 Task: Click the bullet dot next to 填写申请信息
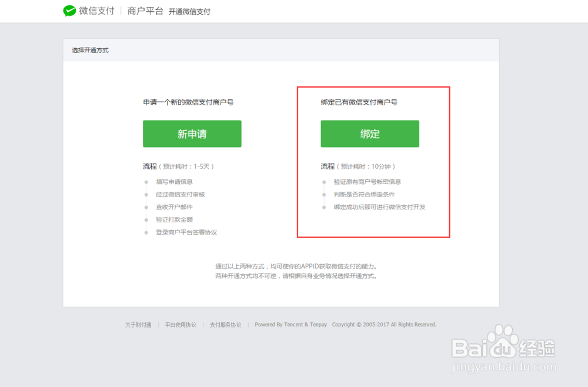145,182
